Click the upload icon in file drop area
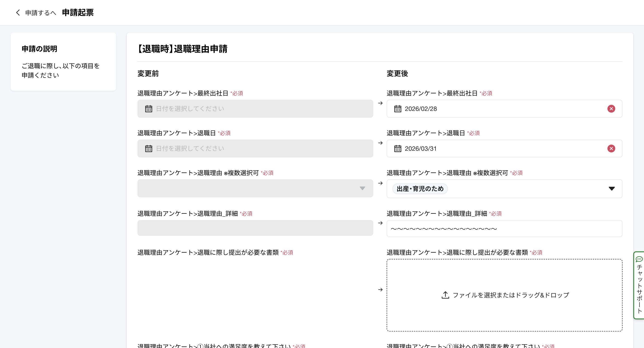 (445, 295)
